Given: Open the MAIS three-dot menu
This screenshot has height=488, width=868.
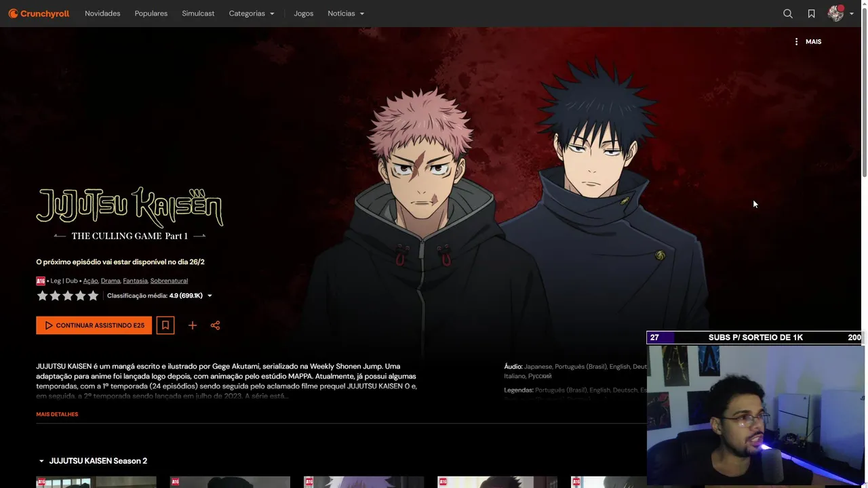Looking at the screenshot, I should coord(808,41).
